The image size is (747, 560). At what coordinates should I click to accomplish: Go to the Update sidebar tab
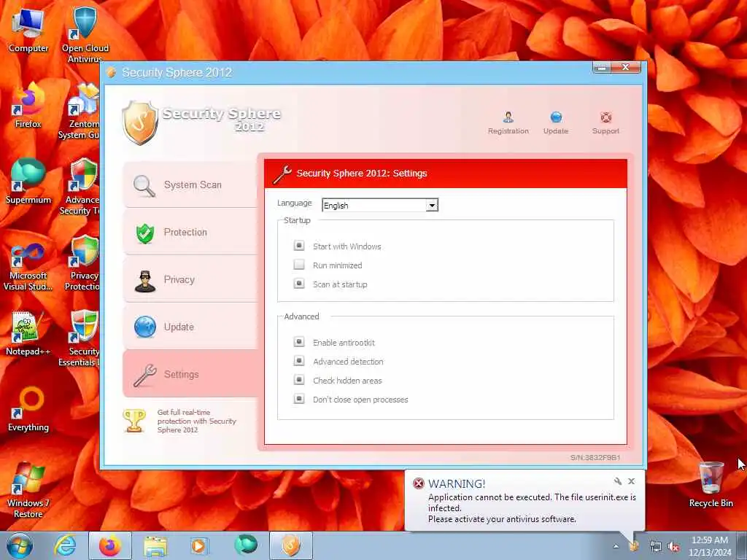point(190,327)
